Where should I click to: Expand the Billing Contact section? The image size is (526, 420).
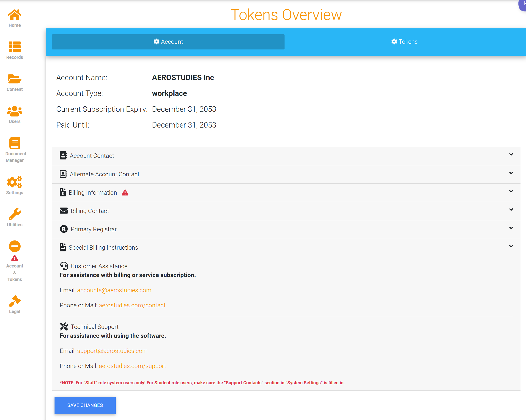511,210
